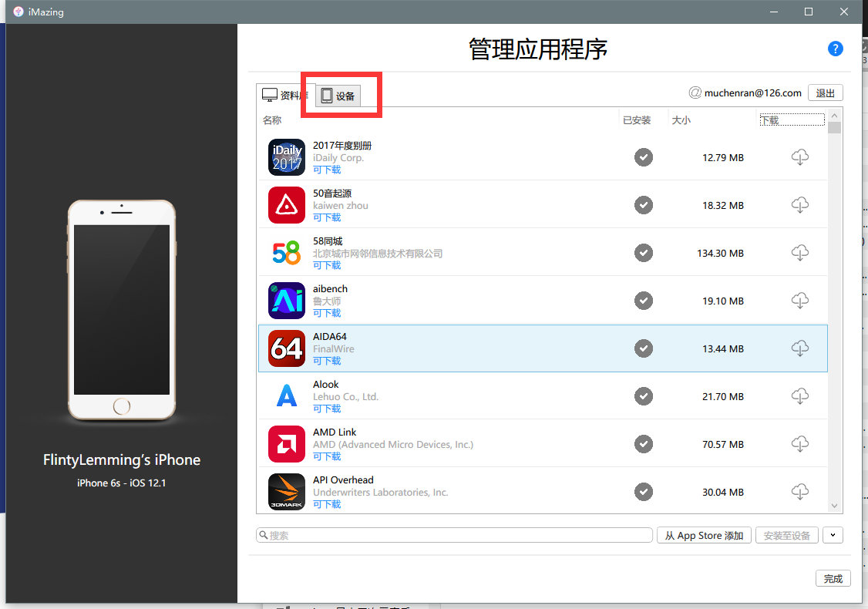
Task: Select the Alook app icon
Action: tap(287, 396)
